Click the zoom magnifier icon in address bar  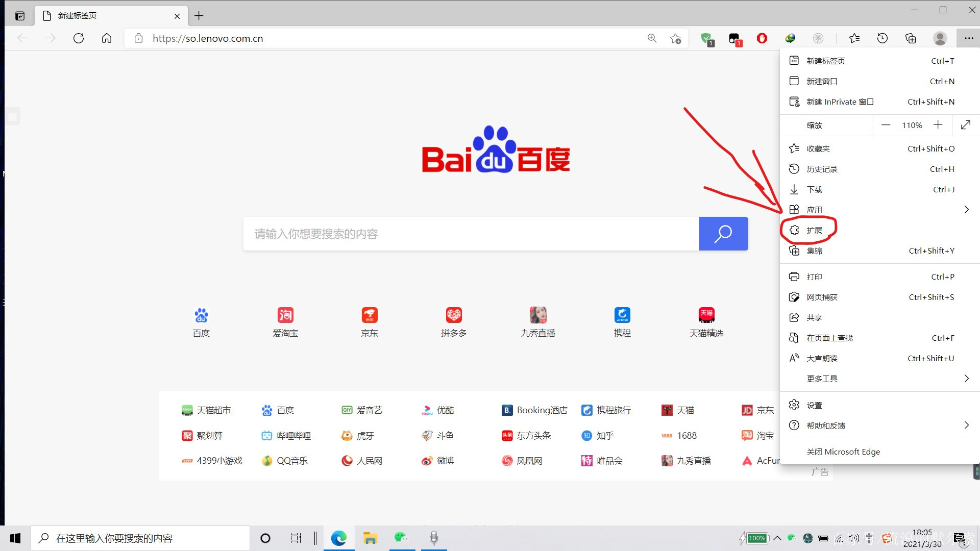pos(652,38)
